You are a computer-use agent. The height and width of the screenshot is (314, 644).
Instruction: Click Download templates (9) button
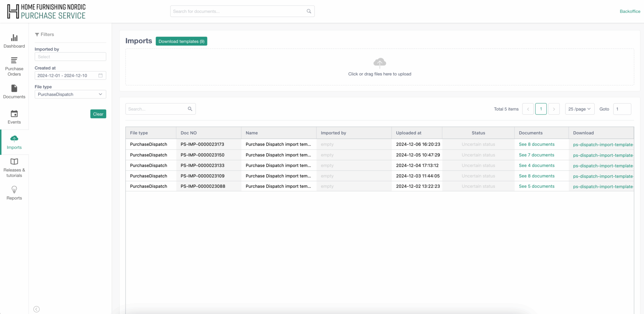tap(181, 41)
